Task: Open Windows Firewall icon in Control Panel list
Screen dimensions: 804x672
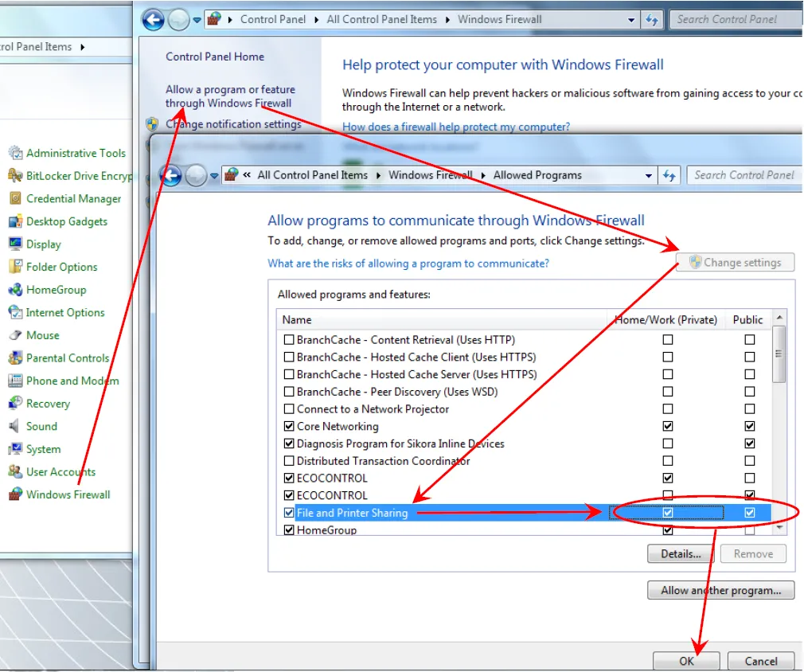Action: coord(15,494)
